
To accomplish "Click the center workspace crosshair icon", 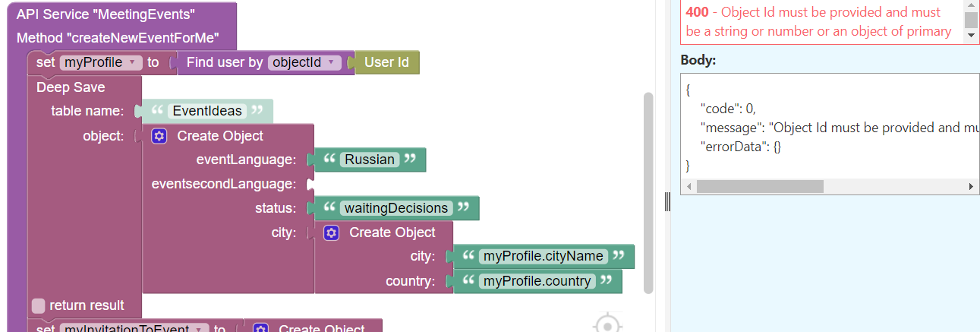I will pos(608,324).
